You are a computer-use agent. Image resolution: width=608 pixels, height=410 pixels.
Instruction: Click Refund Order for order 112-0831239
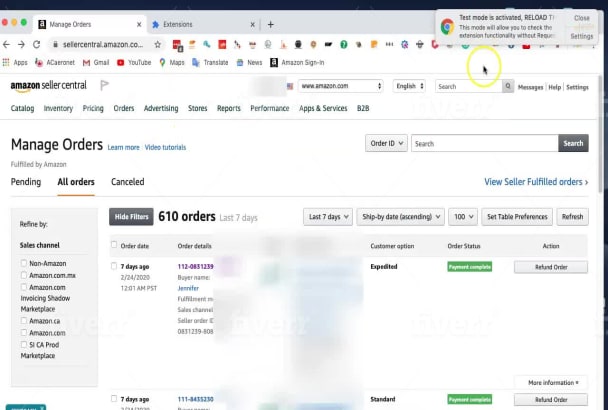click(551, 267)
